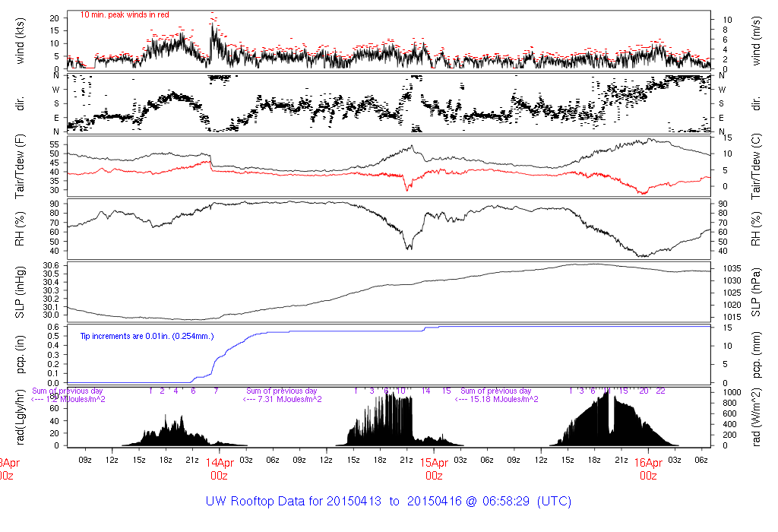Screen dimensions: 778x532
Task: Click the '1000' W/m^2 radiation tick
Action: (732, 392)
